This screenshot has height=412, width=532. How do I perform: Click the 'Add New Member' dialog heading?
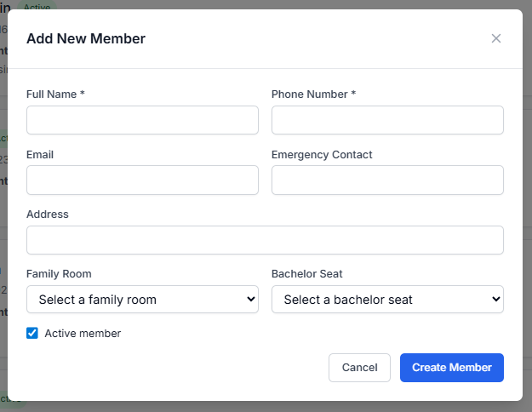86,38
